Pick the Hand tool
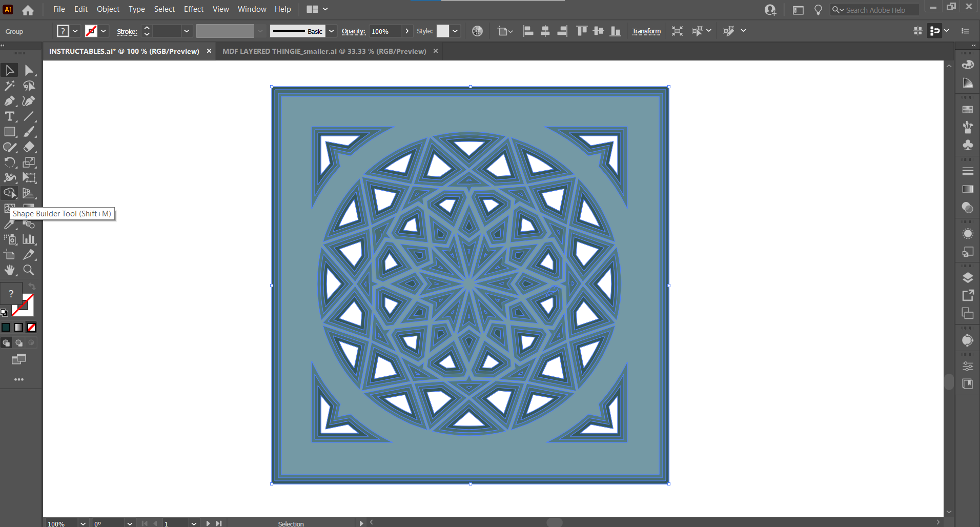The height and width of the screenshot is (527, 980). [10, 270]
